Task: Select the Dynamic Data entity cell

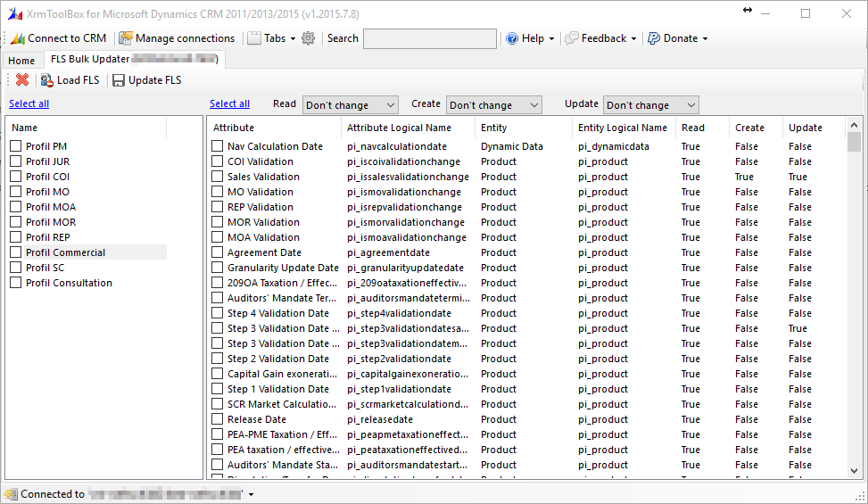Action: coord(511,146)
